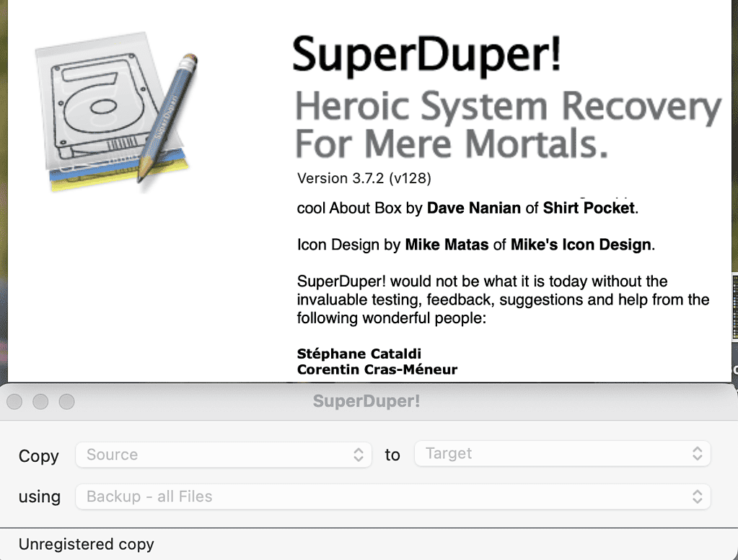Click the Heroic System Recovery tagline
This screenshot has height=560, width=738.
click(508, 124)
